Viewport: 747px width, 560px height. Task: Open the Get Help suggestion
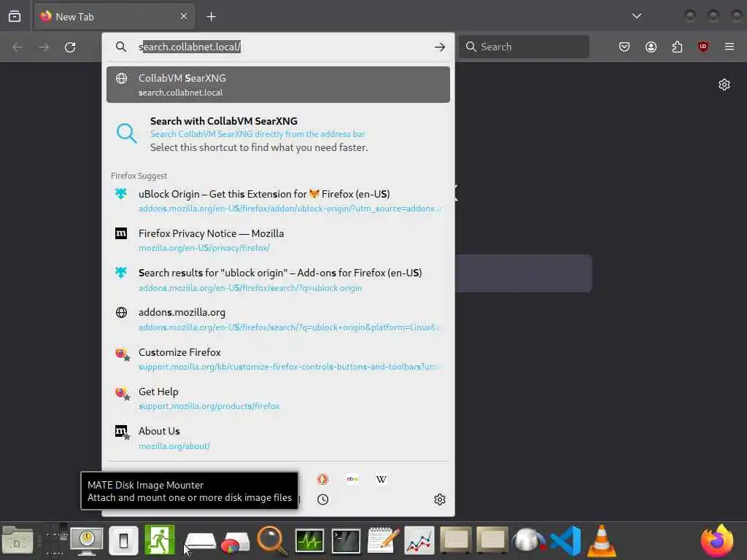pyautogui.click(x=278, y=399)
